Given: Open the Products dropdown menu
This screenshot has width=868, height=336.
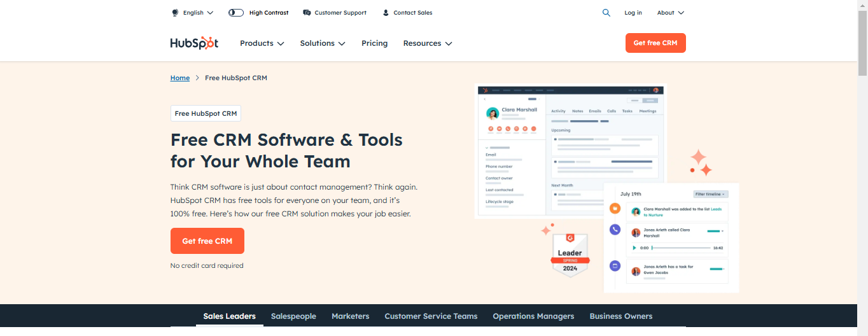Looking at the screenshot, I should click(262, 43).
